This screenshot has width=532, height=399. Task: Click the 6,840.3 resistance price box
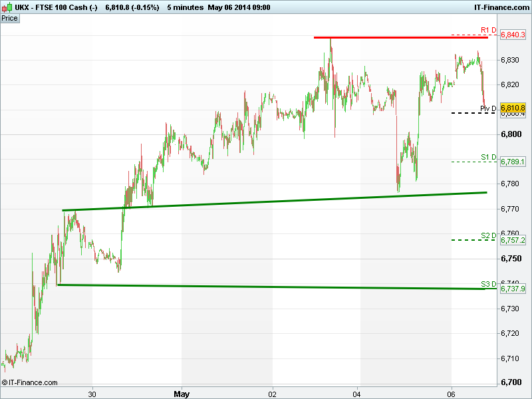[513, 34]
